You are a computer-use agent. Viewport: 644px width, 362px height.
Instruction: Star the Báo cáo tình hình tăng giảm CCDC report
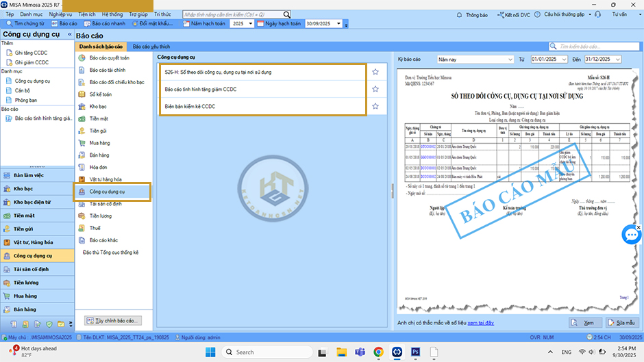[375, 89]
